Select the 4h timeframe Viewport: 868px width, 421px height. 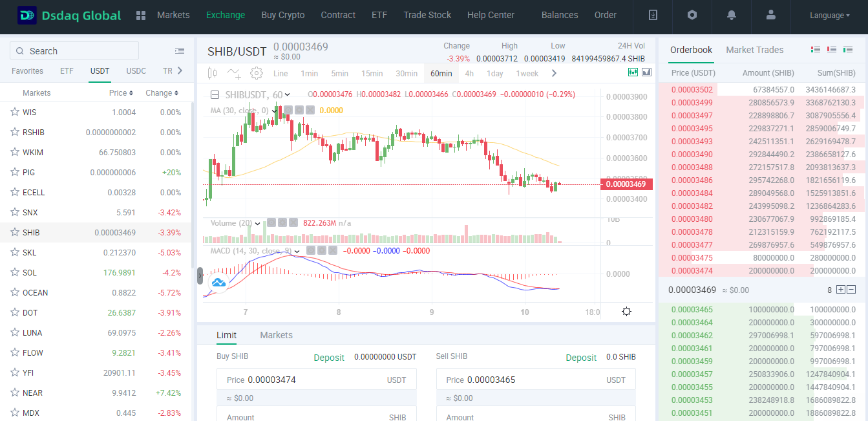(x=469, y=74)
